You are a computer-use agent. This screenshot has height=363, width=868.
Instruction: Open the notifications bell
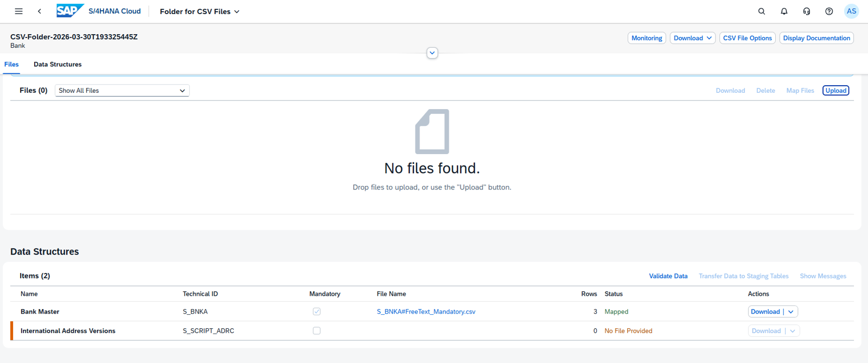[784, 11]
